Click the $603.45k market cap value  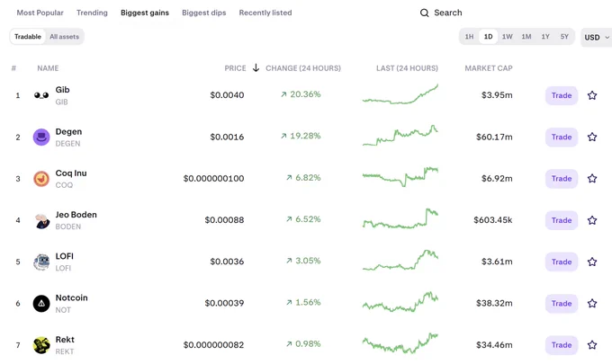(x=493, y=220)
